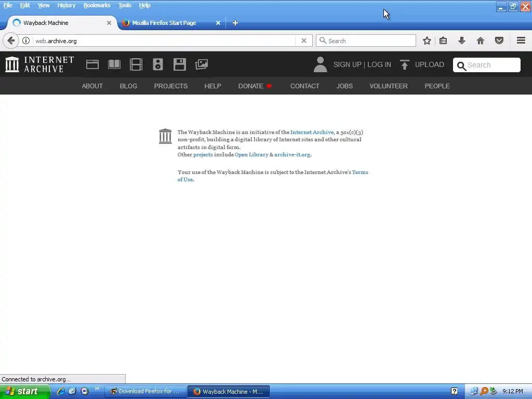Click the Windows Start button
The image size is (532, 399).
(25, 391)
